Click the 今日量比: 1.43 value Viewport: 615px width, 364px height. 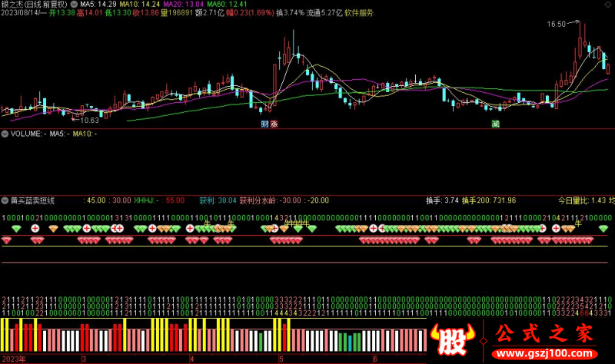pyautogui.click(x=582, y=200)
